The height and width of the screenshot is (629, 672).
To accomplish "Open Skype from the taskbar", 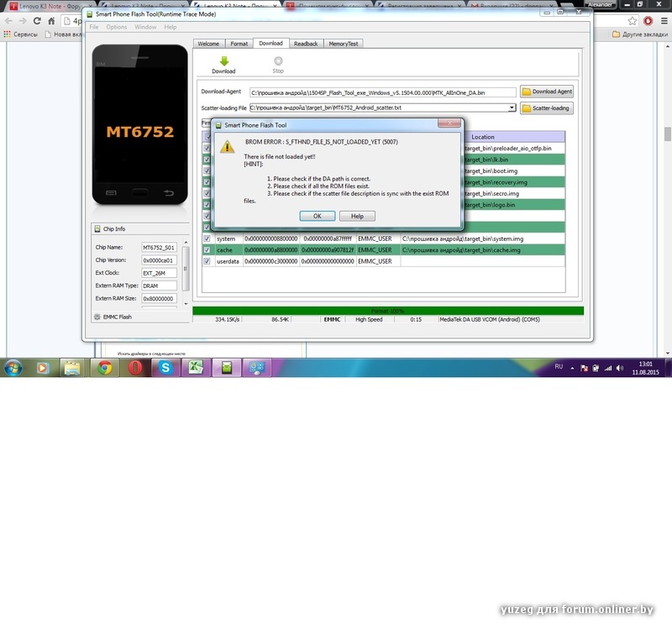I will pyautogui.click(x=165, y=367).
